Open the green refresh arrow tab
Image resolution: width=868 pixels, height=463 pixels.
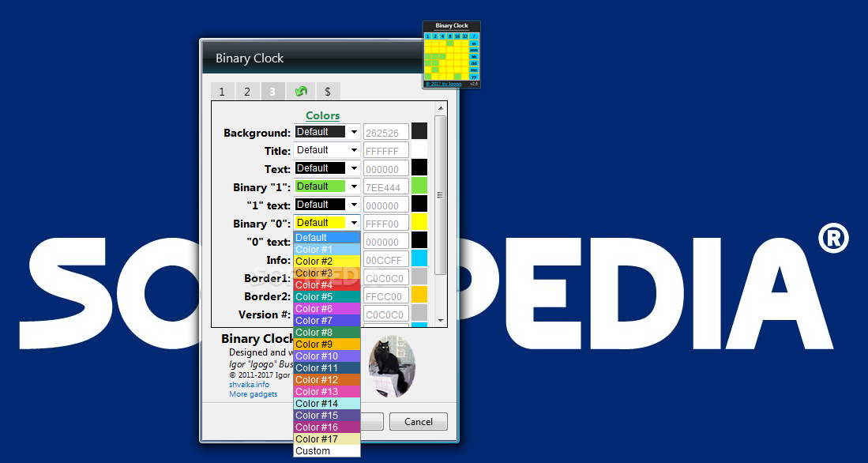[301, 92]
